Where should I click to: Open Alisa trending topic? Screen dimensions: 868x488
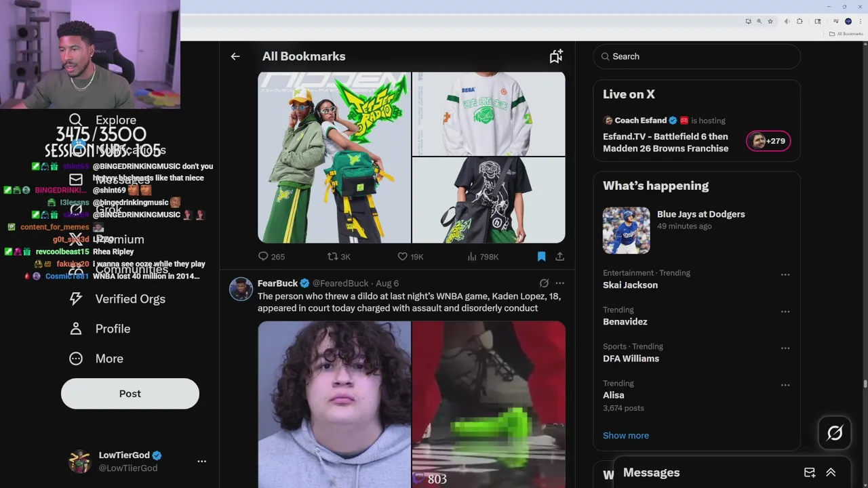614,395
